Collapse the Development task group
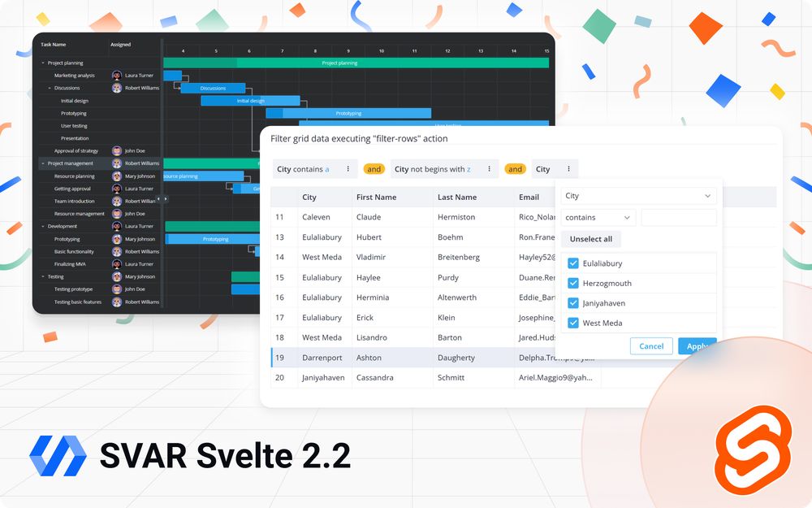The image size is (812, 508). (43, 226)
